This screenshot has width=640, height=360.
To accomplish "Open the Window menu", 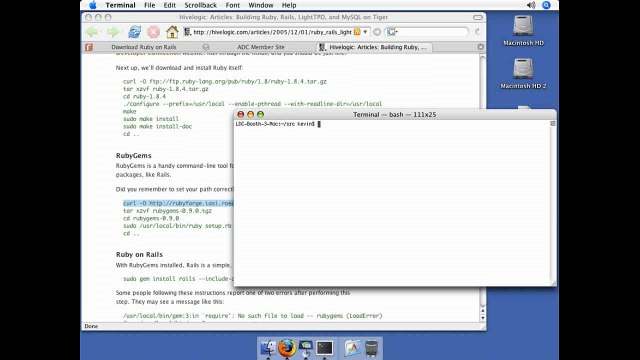I will [261, 5].
